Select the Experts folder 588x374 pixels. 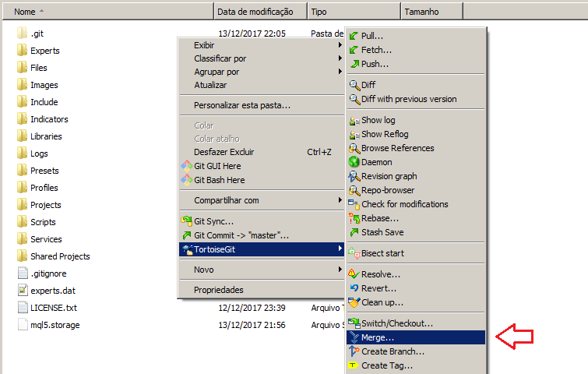(x=38, y=51)
